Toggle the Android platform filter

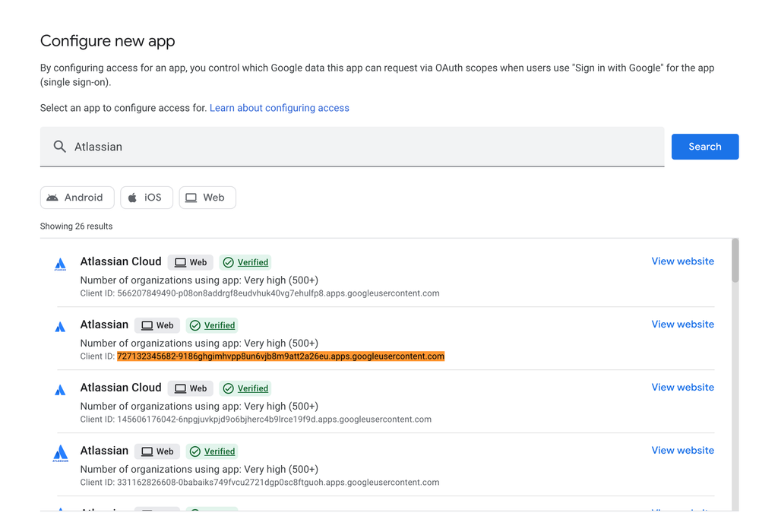77,197
